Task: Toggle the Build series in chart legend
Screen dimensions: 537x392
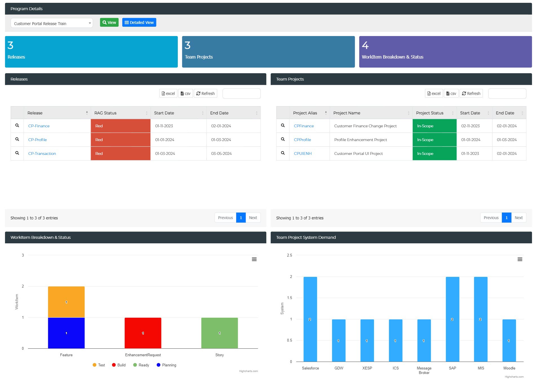Action: click(119, 365)
